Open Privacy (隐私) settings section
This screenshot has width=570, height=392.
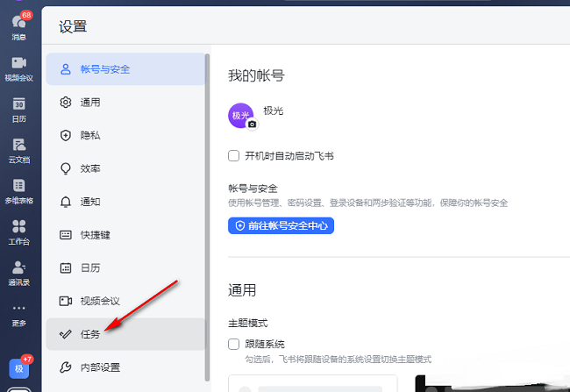125,136
